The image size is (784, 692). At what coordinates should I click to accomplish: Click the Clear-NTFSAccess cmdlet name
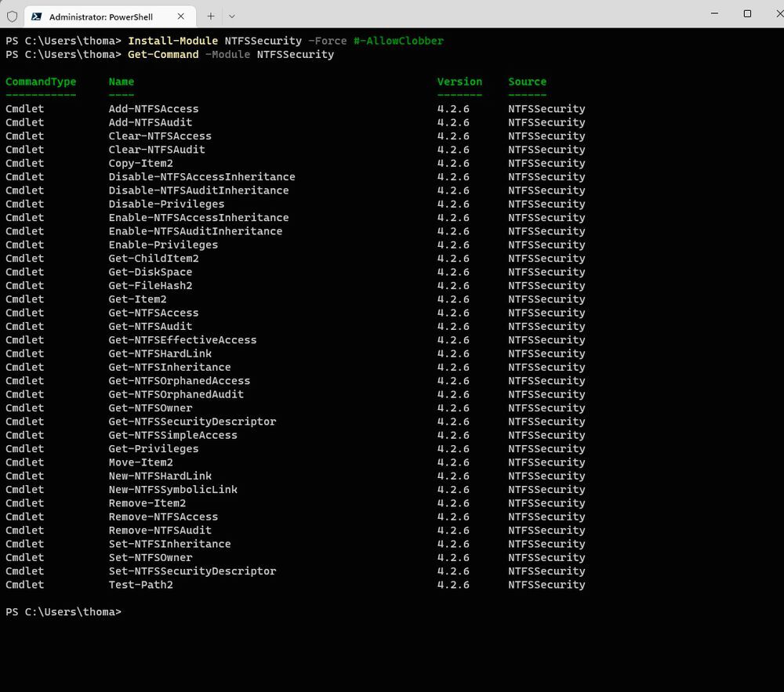[160, 136]
